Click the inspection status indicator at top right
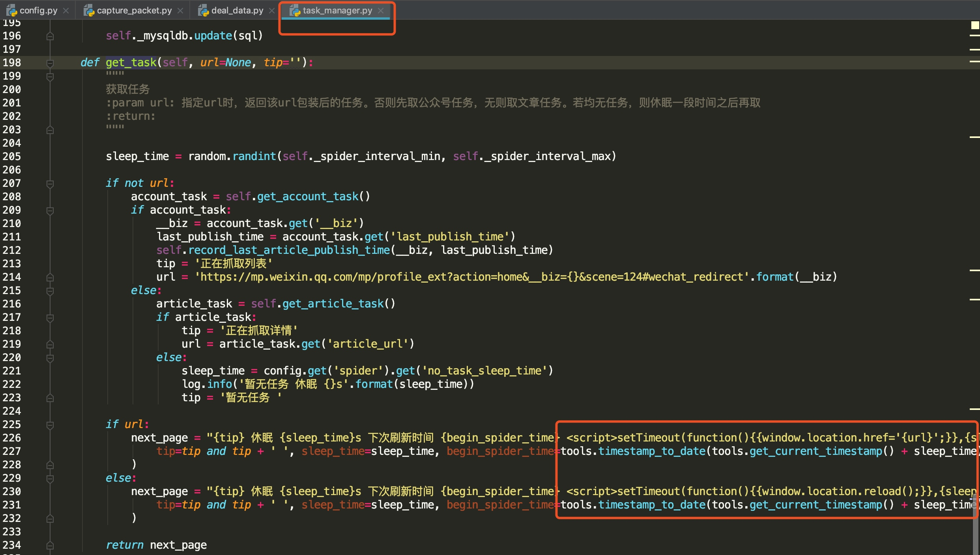The height and width of the screenshot is (555, 980). tap(974, 25)
